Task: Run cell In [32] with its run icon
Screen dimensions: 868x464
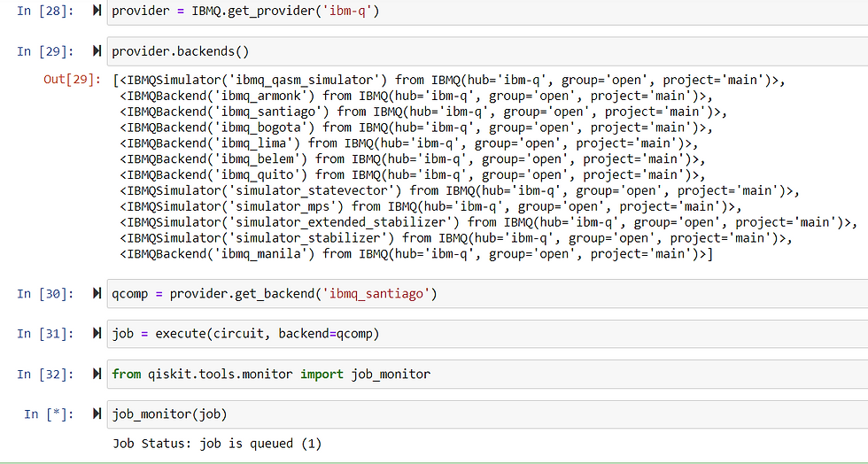Action: [x=97, y=375]
